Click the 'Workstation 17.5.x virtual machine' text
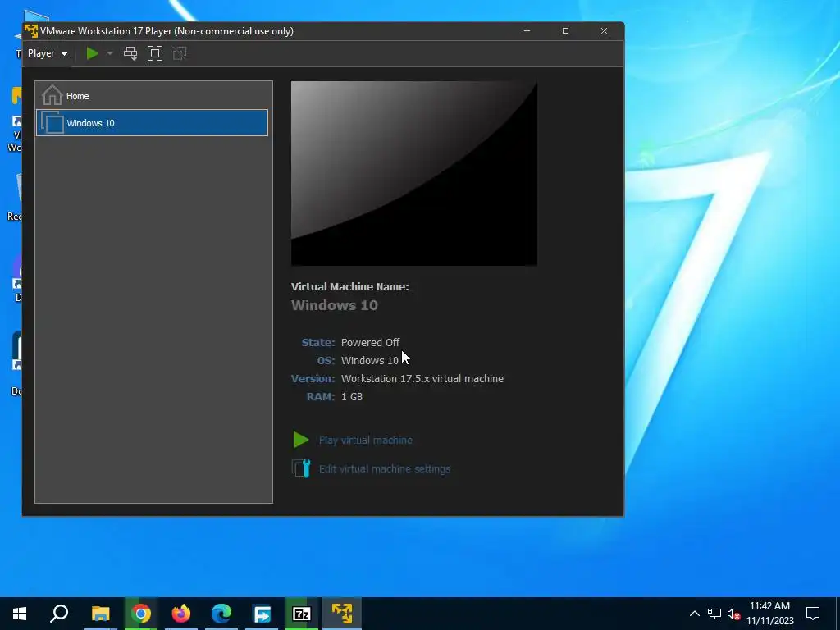Screen dimensions: 840x630 click(x=422, y=379)
